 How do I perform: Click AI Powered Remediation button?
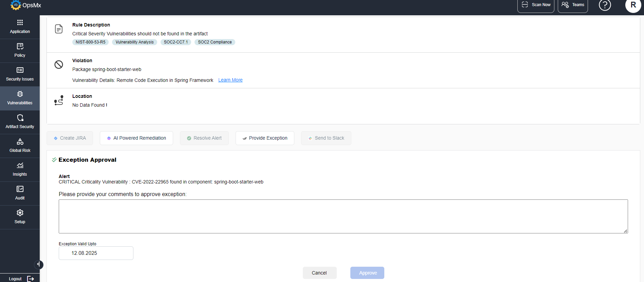click(x=136, y=138)
